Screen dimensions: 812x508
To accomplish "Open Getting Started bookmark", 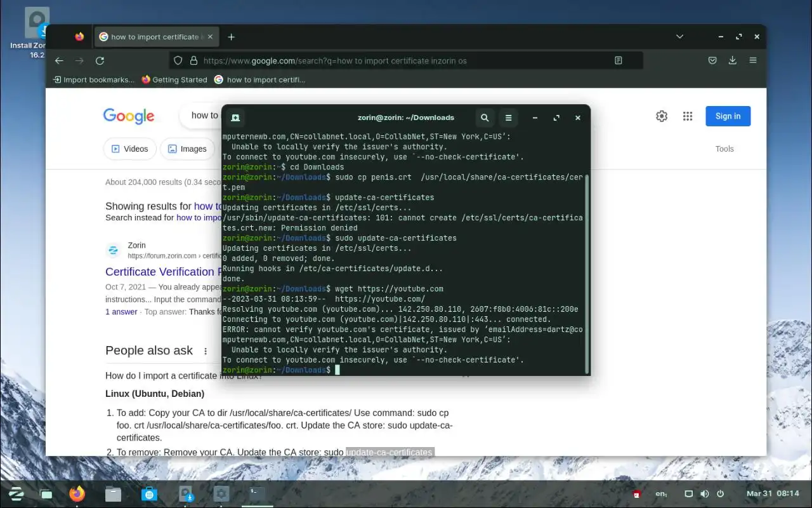I will click(174, 79).
